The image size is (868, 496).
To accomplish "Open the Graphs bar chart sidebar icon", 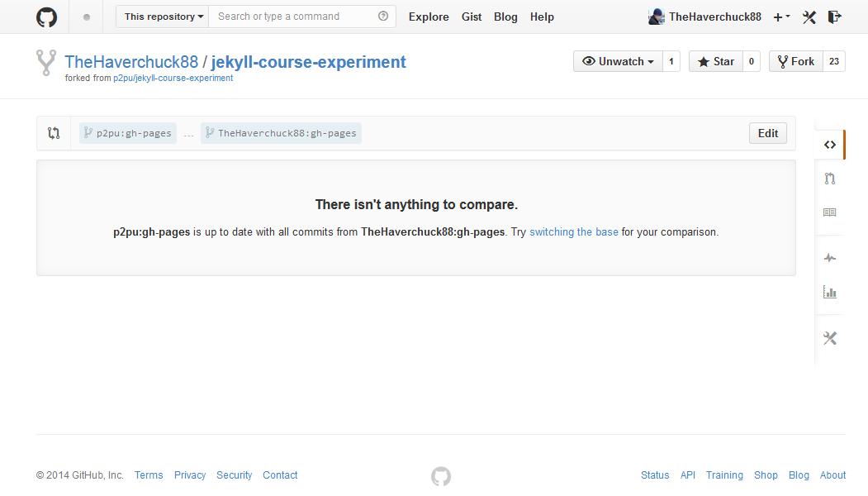I will tap(829, 292).
